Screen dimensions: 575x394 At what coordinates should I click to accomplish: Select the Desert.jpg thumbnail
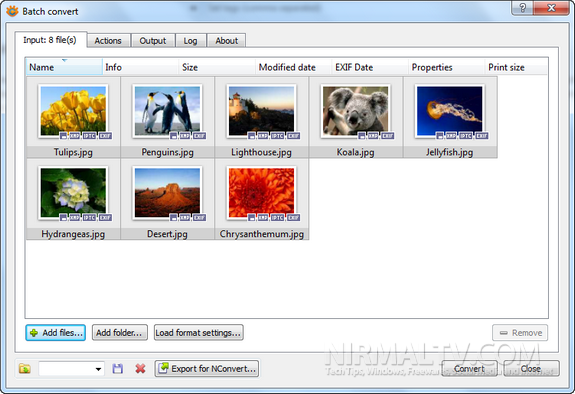pos(167,193)
